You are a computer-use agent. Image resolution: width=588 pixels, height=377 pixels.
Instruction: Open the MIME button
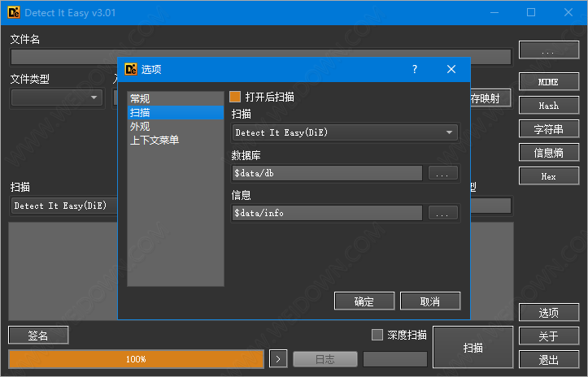pos(549,82)
